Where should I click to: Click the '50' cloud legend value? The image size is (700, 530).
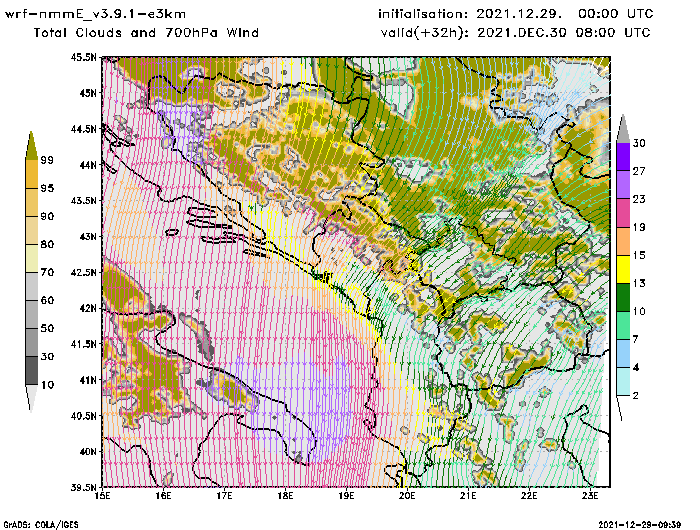pos(47,328)
